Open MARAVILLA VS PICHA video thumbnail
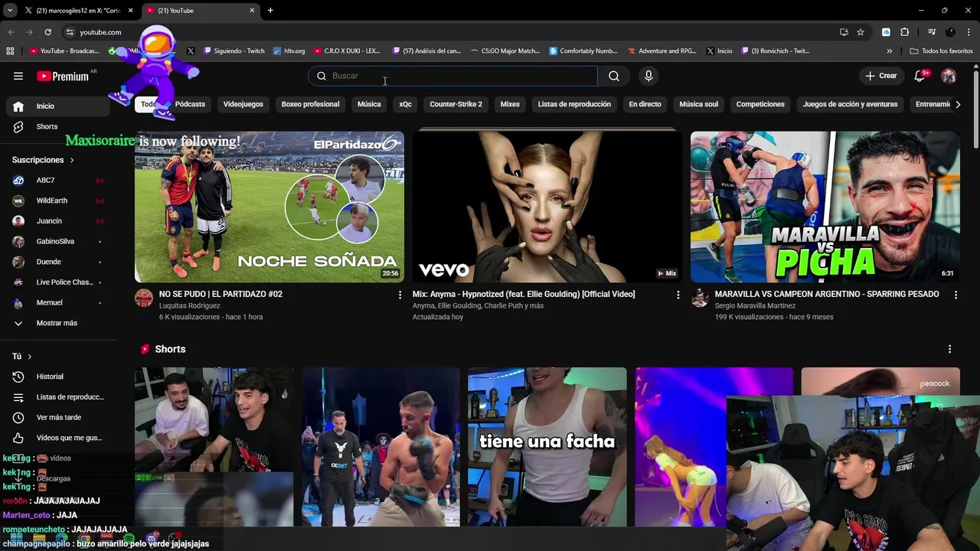The image size is (980, 551). click(825, 207)
